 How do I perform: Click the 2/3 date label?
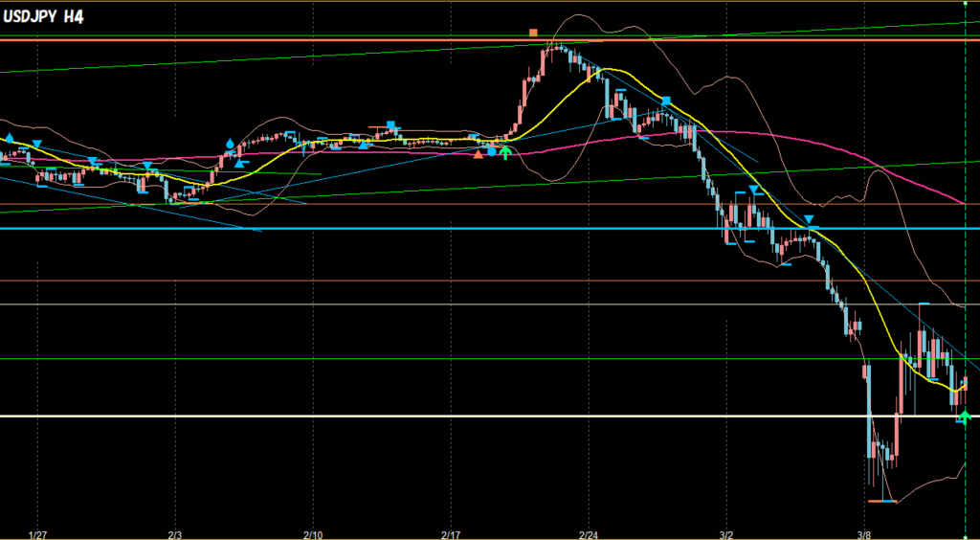tap(176, 535)
